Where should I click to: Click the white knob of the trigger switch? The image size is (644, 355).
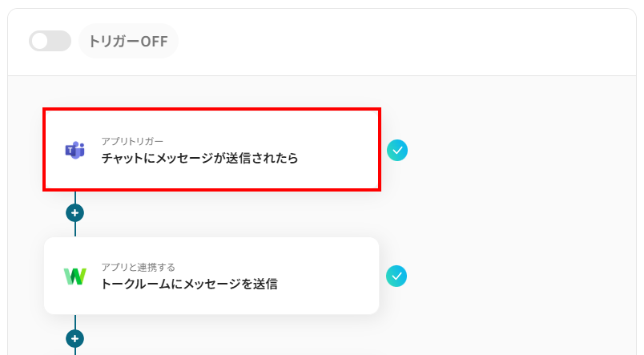40,41
